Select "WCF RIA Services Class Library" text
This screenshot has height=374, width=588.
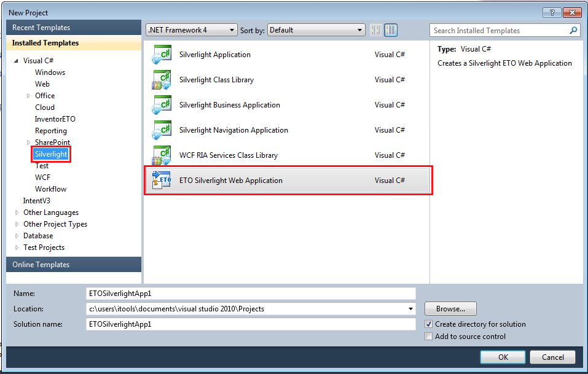[229, 155]
